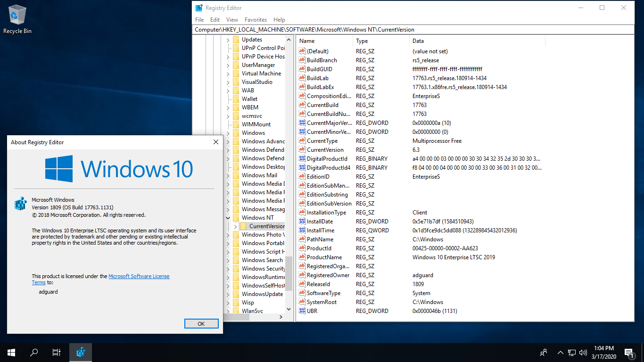Click string icon of BuildBranch value
This screenshot has height=362, width=644.
coord(302,60)
